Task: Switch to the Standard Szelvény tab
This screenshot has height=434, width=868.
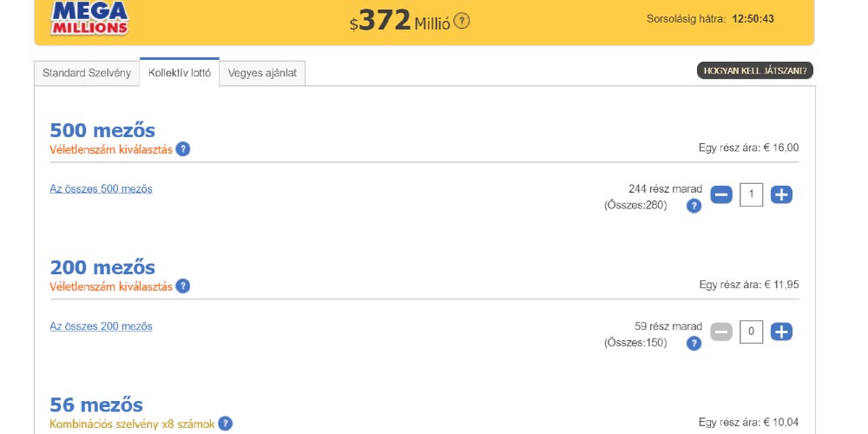Action: [87, 73]
